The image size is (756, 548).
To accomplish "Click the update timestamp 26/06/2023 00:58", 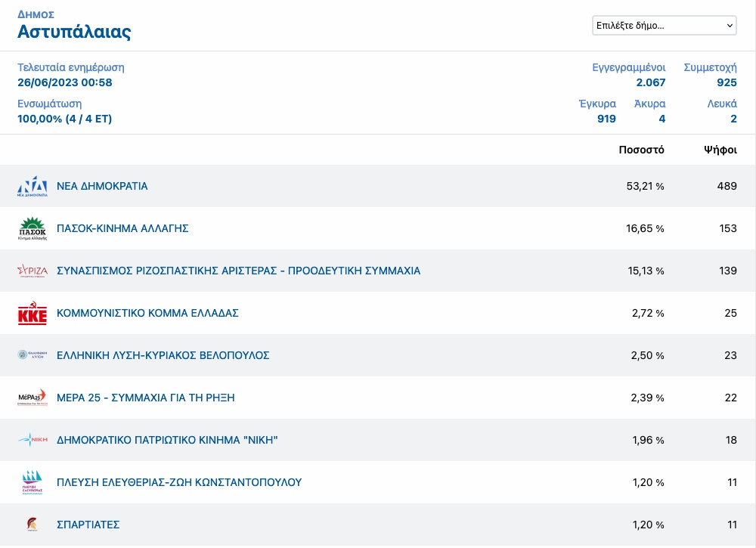I will (x=64, y=82).
